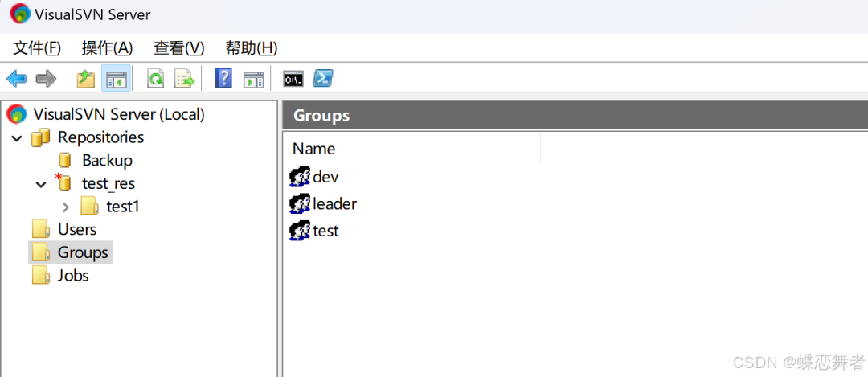The image size is (868, 377).
Task: Toggle the Show/Hide Action Pane icon
Action: point(253,80)
